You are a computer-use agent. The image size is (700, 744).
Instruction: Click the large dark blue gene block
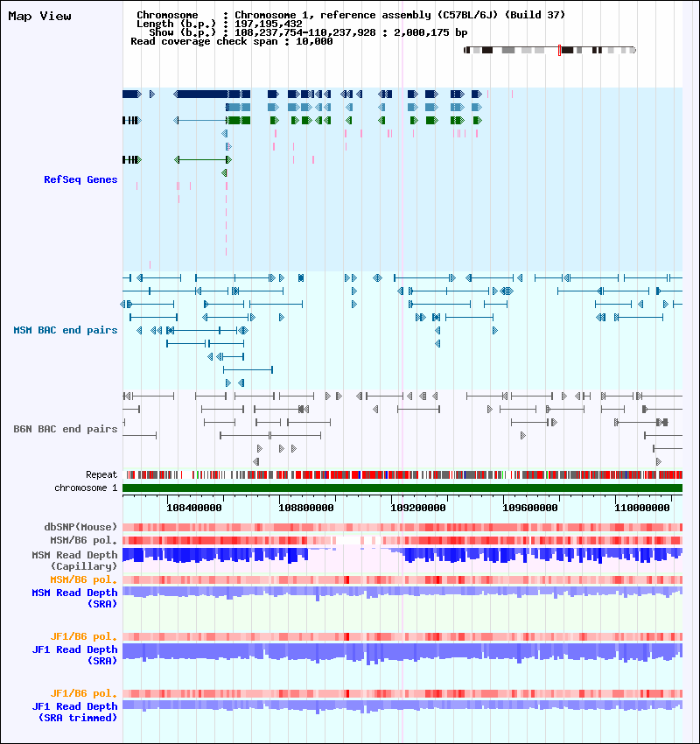203,94
